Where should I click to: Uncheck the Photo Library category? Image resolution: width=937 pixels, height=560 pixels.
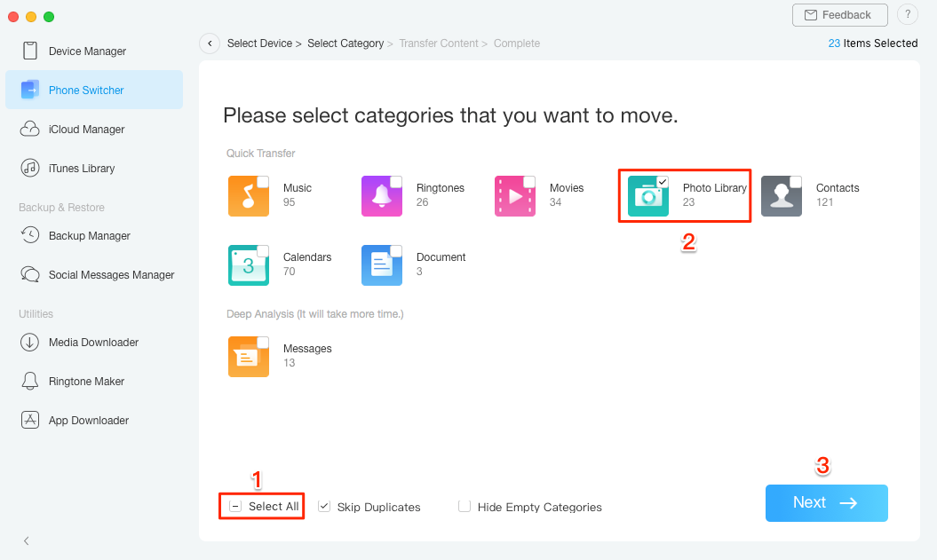(663, 180)
